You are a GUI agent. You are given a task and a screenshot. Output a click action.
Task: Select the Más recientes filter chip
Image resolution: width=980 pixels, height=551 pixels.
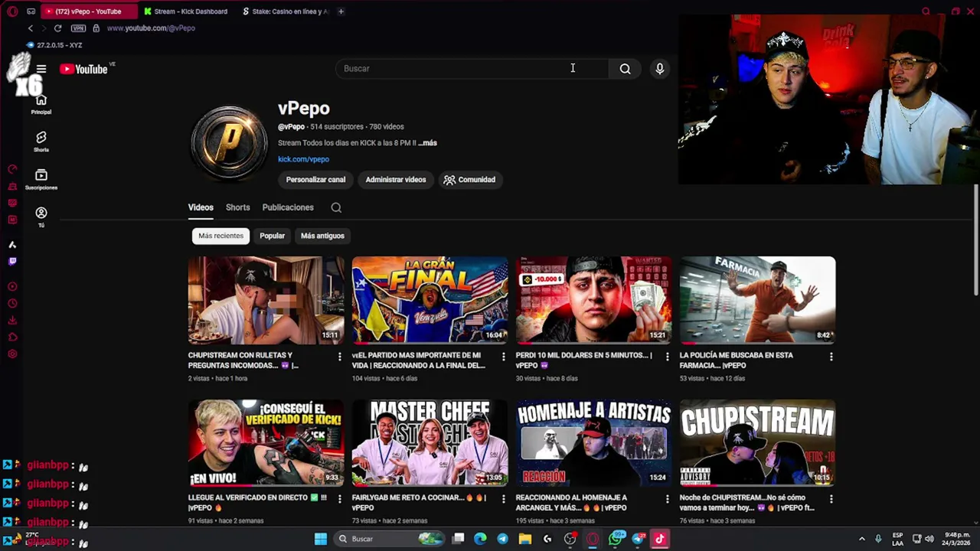pyautogui.click(x=220, y=236)
